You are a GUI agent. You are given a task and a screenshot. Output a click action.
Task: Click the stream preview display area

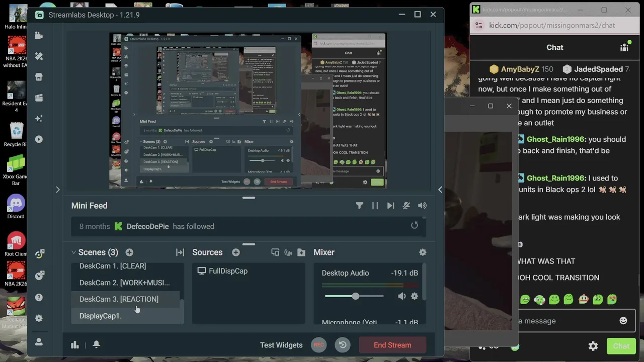tap(248, 111)
